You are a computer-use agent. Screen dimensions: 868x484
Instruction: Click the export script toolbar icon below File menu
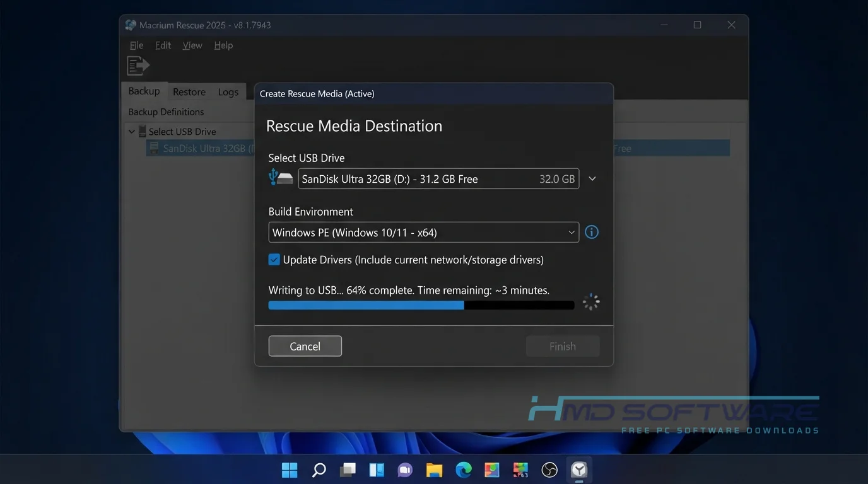tap(138, 66)
